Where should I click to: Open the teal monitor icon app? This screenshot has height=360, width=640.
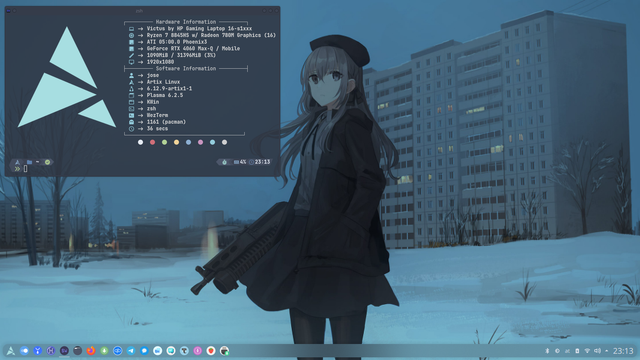[x=171, y=351]
